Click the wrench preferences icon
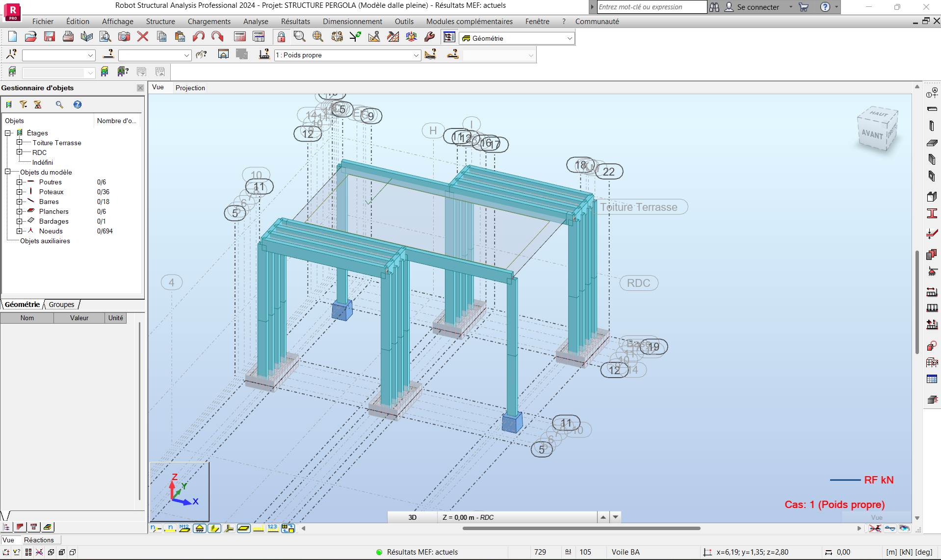The image size is (941, 560). [430, 37]
